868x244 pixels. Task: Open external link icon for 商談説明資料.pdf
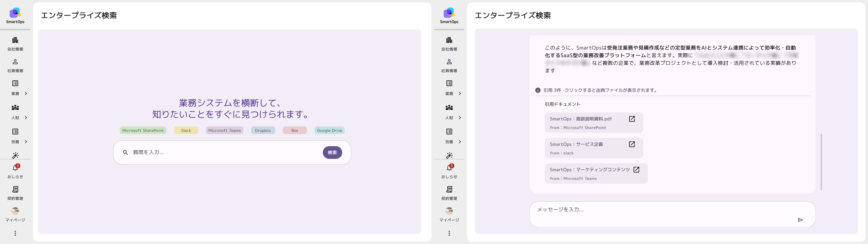tap(632, 119)
